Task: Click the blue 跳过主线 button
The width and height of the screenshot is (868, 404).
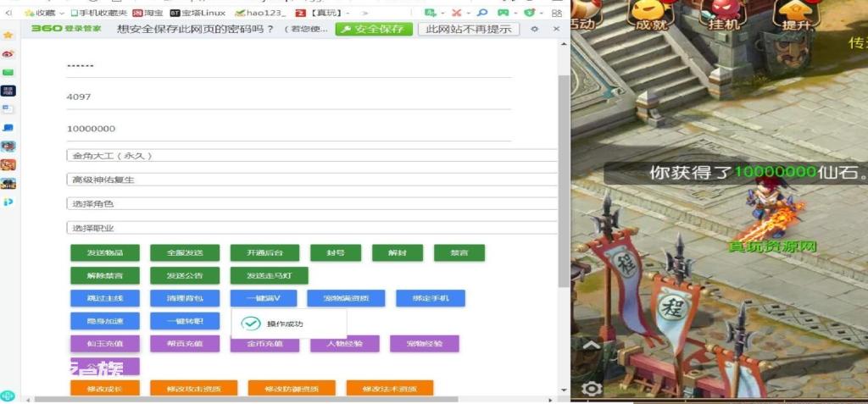Action: point(104,298)
